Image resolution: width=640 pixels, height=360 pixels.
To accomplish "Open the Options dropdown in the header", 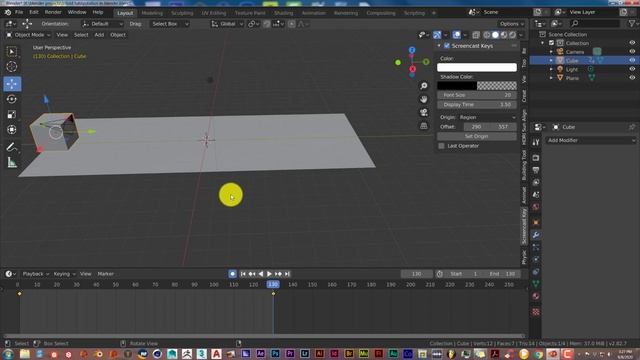I will point(512,24).
